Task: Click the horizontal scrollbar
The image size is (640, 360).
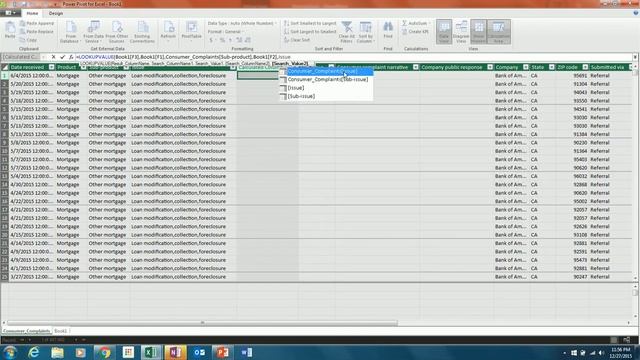Action: pos(202,323)
